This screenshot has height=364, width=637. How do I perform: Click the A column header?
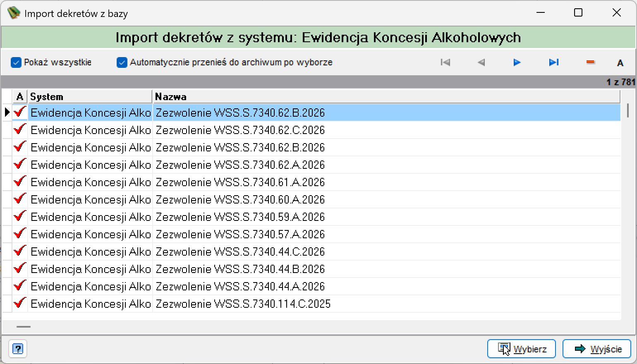[19, 97]
